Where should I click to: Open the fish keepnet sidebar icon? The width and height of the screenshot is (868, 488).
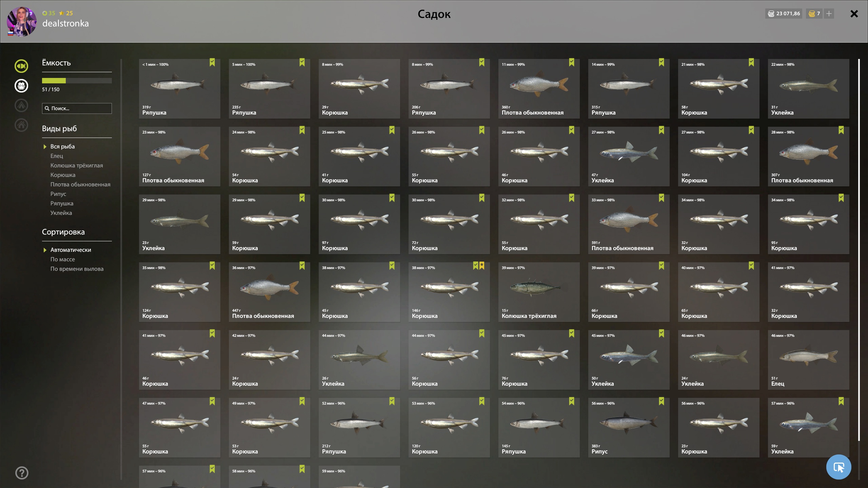pos(21,66)
